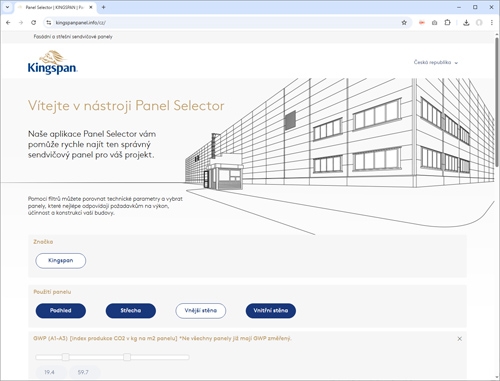Click the "Použití panelu" section label
This screenshot has height=381, width=500.
52,292
